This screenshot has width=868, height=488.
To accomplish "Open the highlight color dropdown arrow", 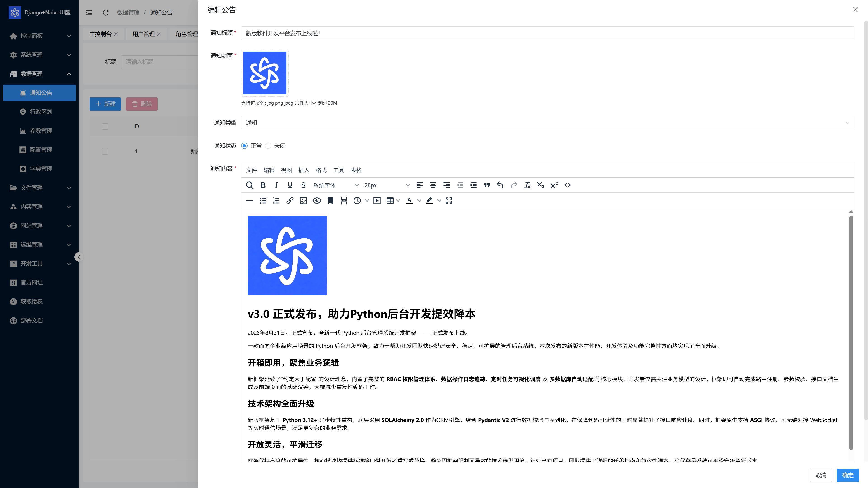I will 439,201.
